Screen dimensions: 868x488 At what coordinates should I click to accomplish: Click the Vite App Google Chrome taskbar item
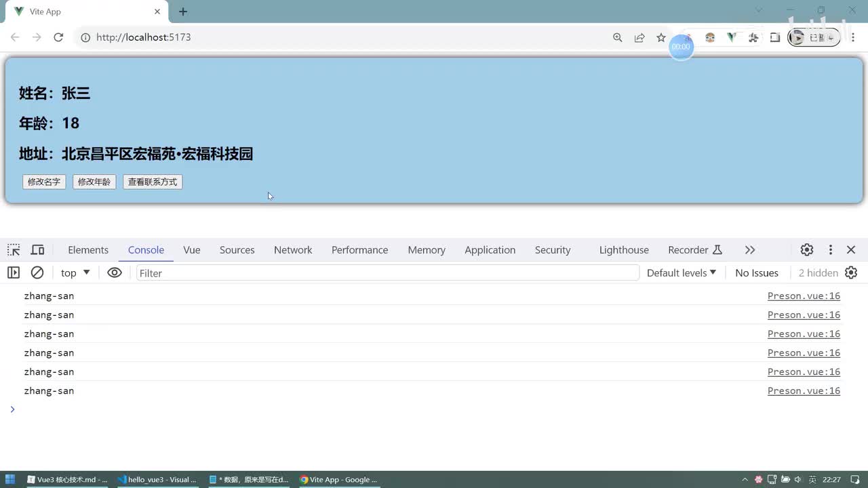click(x=338, y=479)
